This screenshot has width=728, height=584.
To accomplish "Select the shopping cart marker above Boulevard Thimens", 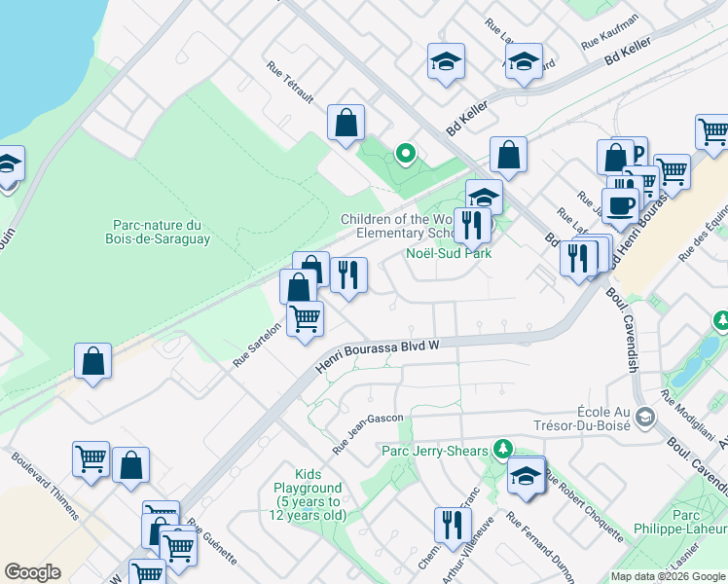I will 91,461.
